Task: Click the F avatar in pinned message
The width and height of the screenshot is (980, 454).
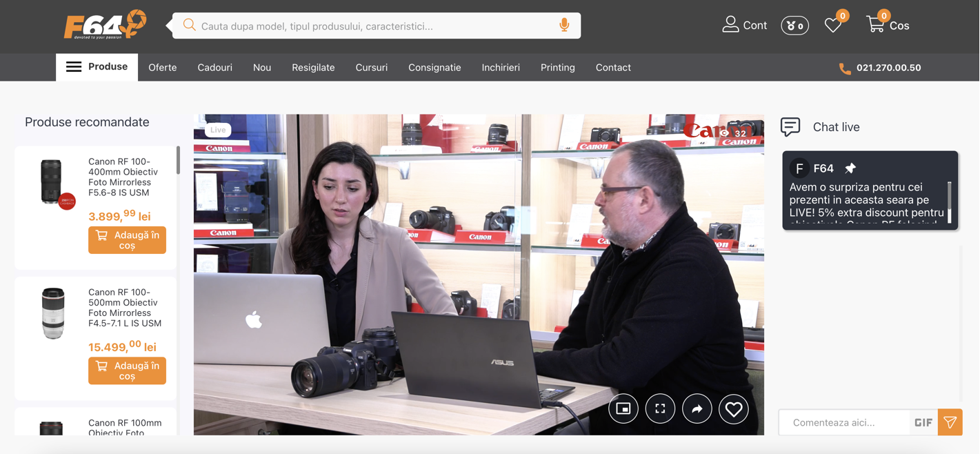Action: click(799, 168)
